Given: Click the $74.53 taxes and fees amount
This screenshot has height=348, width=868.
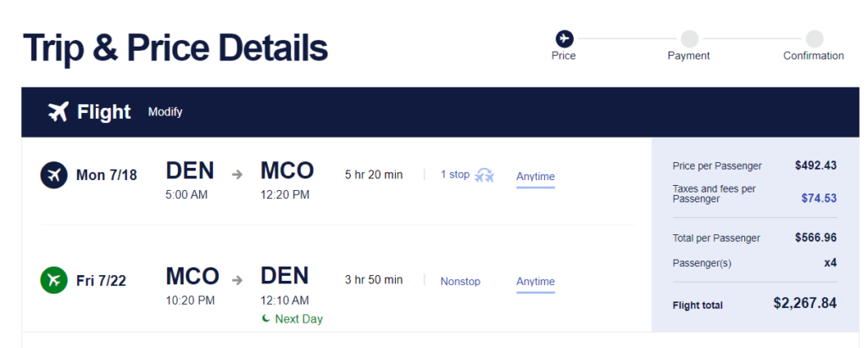Looking at the screenshot, I should click(819, 198).
